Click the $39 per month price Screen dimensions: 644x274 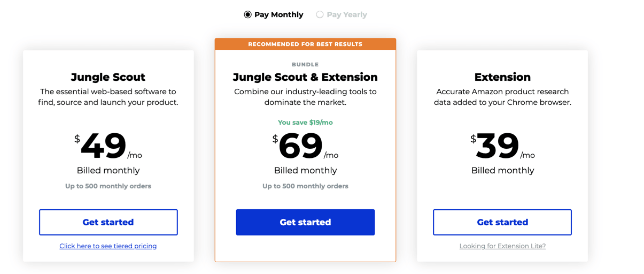pyautogui.click(x=502, y=146)
